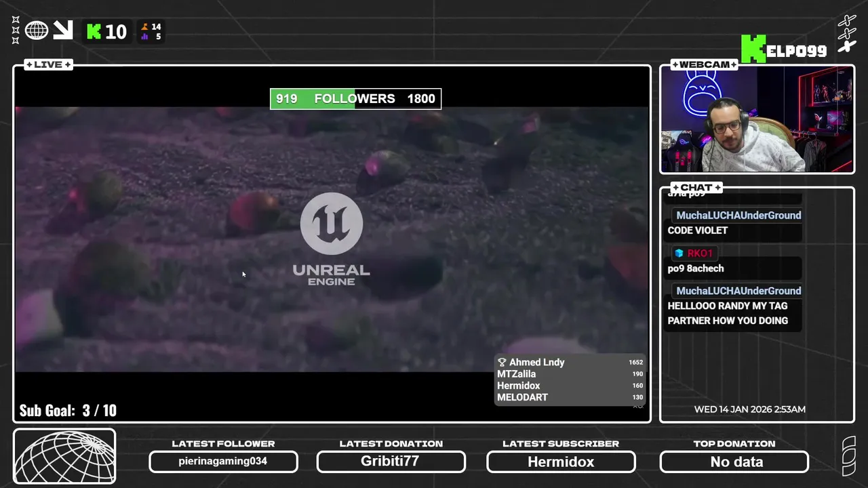Click leaderboard row MELODART 130
This screenshot has width=868, height=488.
pyautogui.click(x=570, y=397)
